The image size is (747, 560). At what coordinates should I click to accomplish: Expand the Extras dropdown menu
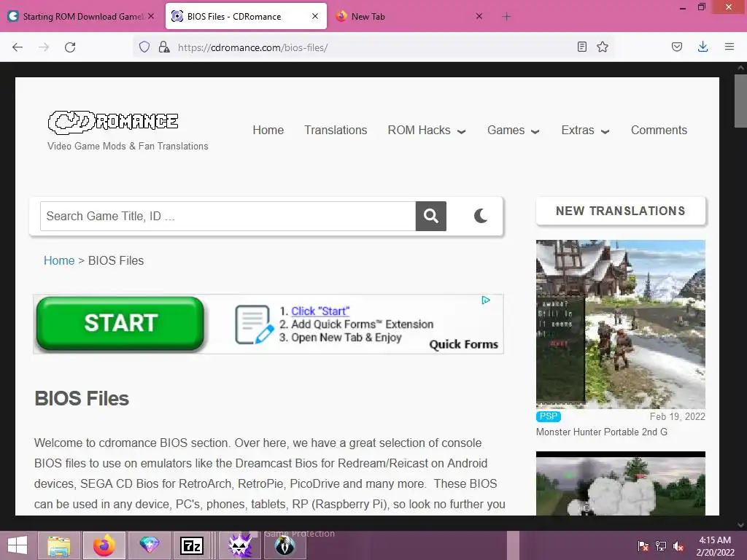(x=585, y=131)
